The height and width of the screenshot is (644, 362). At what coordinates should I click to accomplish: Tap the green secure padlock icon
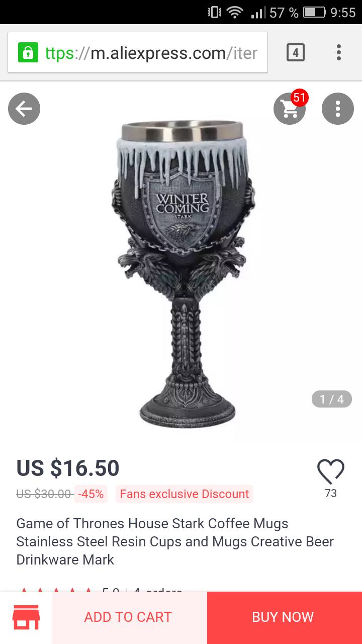[x=28, y=52]
